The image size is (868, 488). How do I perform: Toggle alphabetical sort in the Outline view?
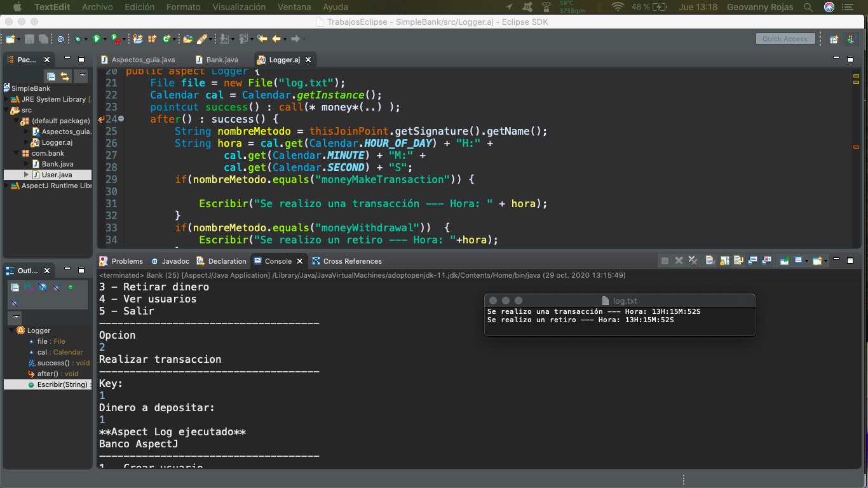pyautogui.click(x=29, y=287)
